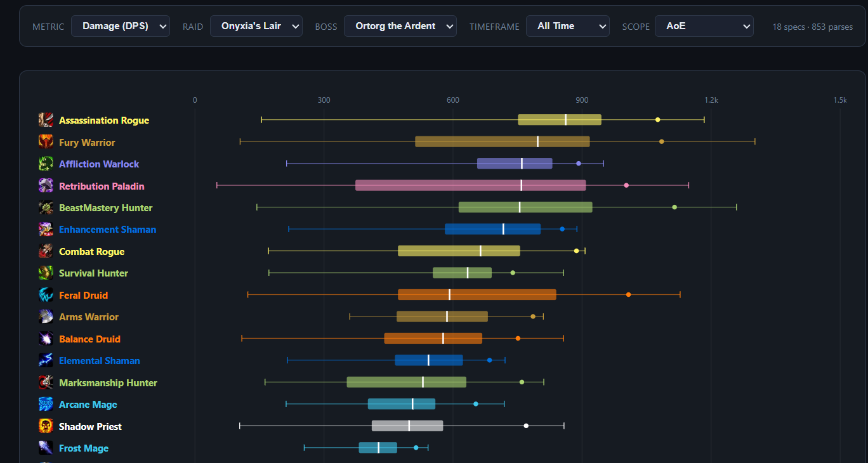Click the BeastMastery Hunter outlier dot

click(674, 207)
